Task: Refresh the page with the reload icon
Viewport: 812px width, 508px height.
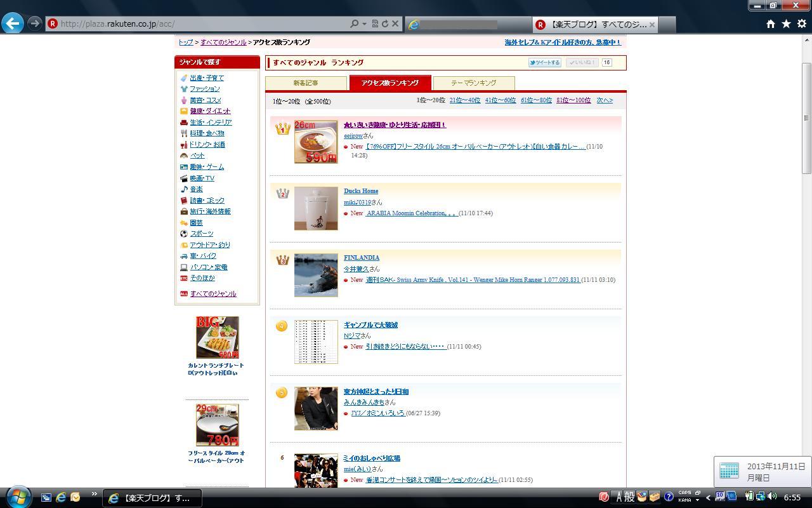Action: pos(384,23)
